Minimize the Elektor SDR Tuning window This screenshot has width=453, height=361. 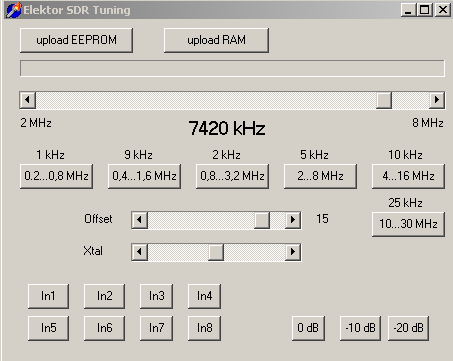pos(409,10)
